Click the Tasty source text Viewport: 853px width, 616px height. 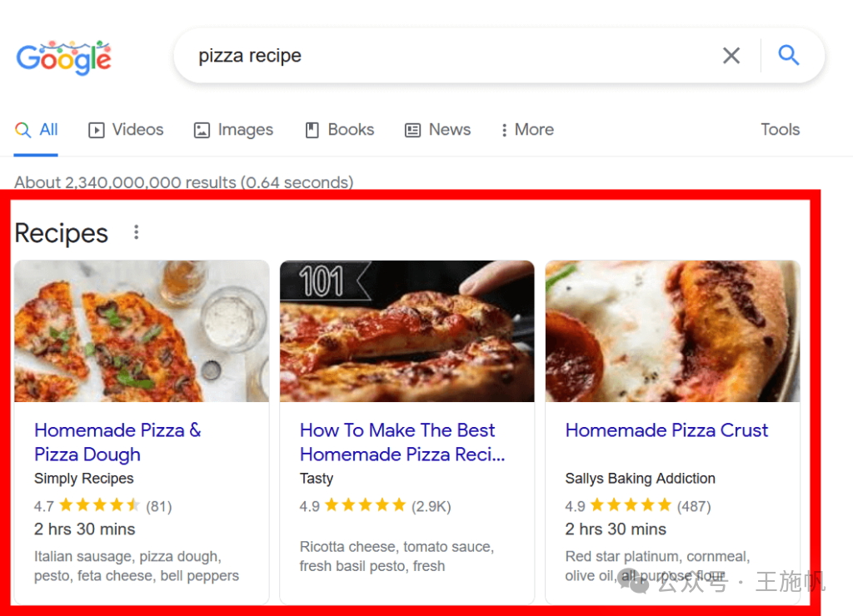[x=316, y=479]
